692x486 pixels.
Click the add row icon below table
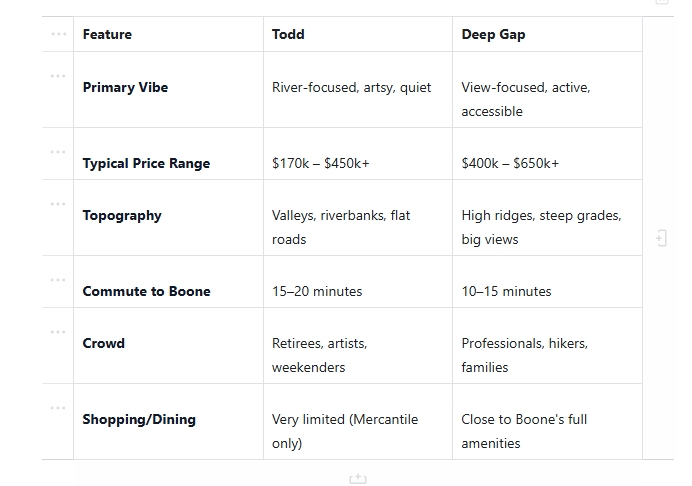coord(357,479)
